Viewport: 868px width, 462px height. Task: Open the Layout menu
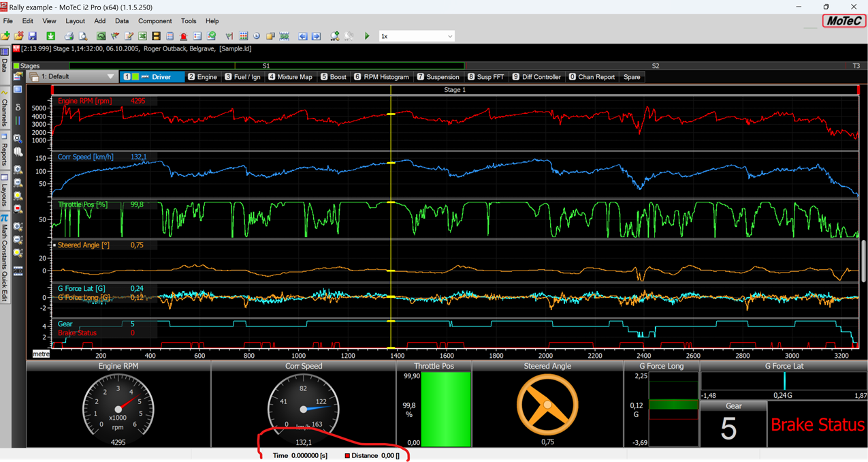[75, 21]
